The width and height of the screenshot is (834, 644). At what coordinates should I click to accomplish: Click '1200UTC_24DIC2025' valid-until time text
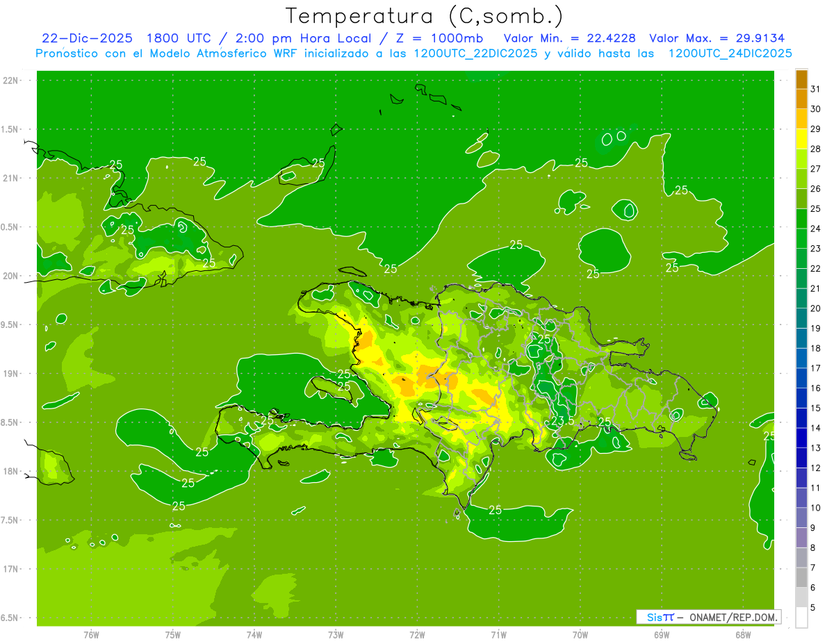point(730,53)
